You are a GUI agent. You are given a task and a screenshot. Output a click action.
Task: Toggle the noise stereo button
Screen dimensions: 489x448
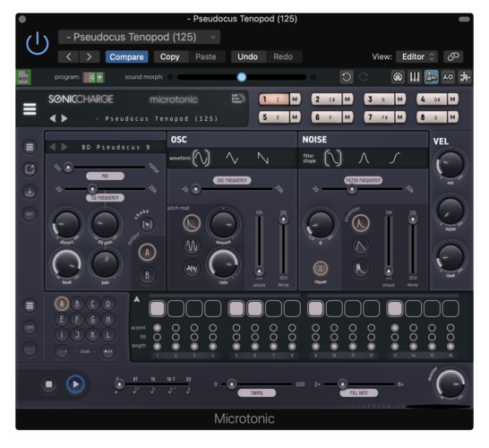[x=321, y=268]
